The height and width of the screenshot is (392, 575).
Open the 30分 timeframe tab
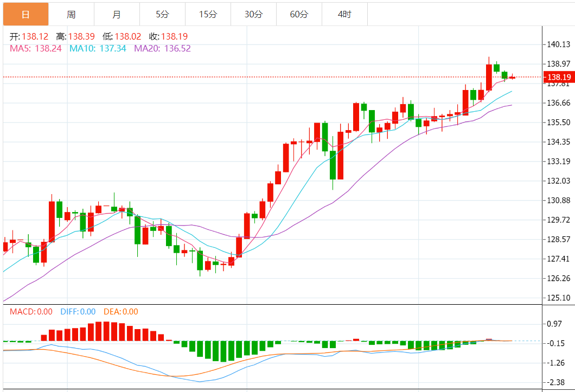[253, 14]
